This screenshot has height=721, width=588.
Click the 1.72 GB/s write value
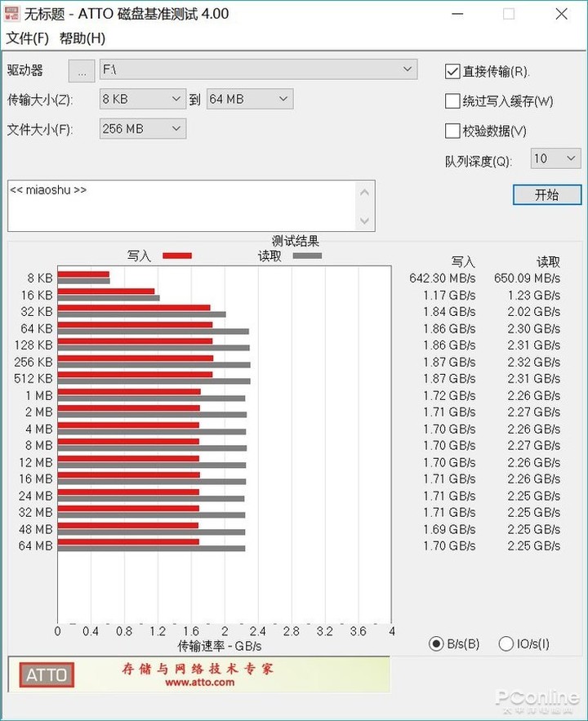tap(449, 395)
